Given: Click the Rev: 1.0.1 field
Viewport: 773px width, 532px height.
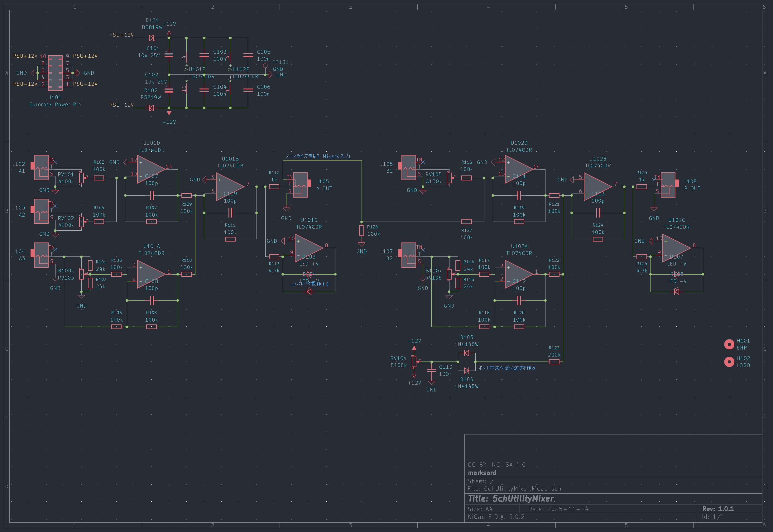Looking at the screenshot, I should (x=718, y=509).
